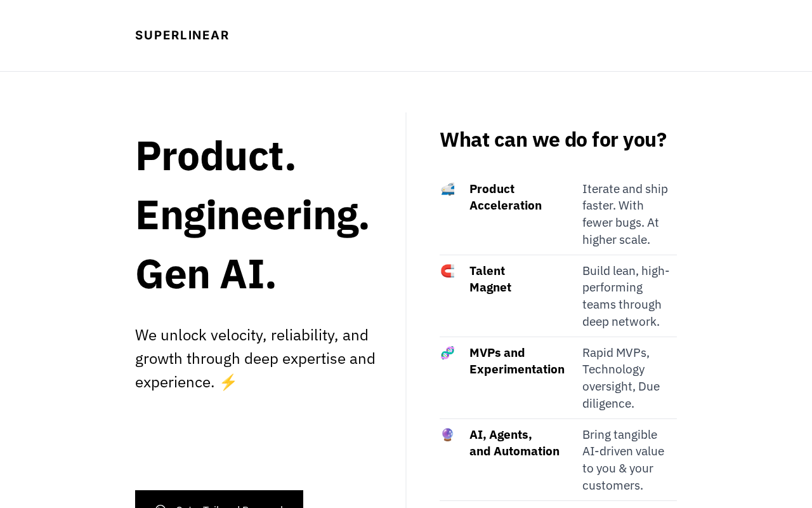The image size is (812, 508).
Task: Click the crystal ball icon beside AI, Agents
Action: (448, 435)
